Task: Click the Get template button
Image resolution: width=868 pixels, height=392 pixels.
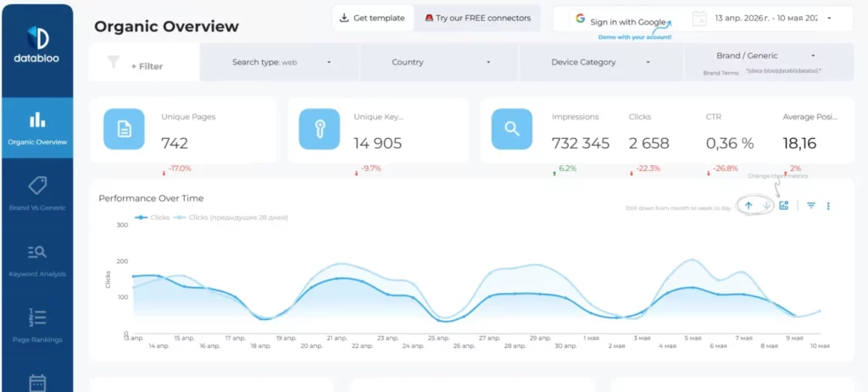Action: pyautogui.click(x=373, y=18)
